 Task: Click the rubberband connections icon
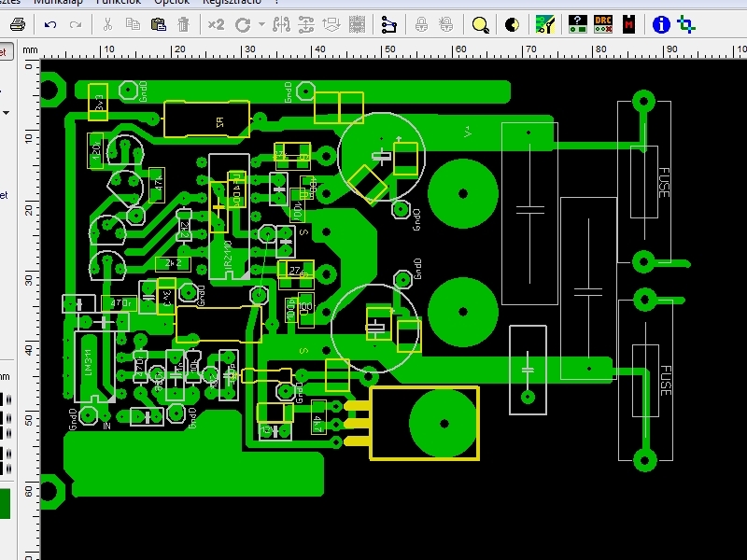click(x=389, y=24)
